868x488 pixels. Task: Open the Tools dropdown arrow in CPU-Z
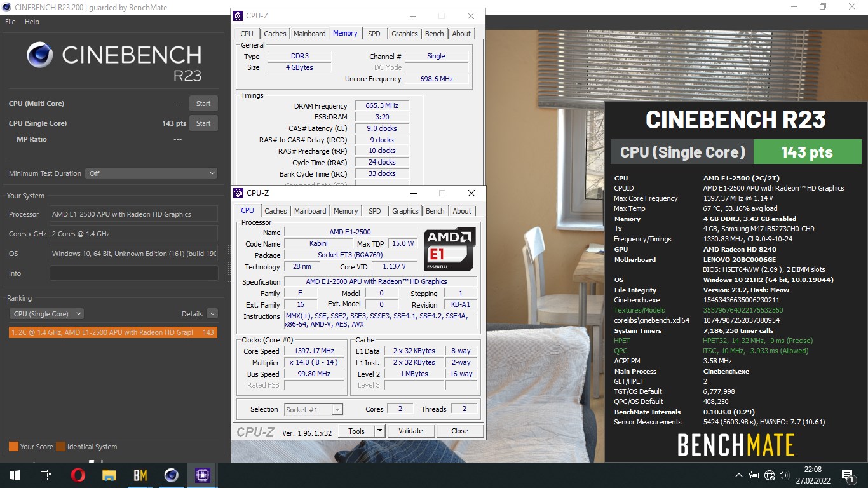379,431
